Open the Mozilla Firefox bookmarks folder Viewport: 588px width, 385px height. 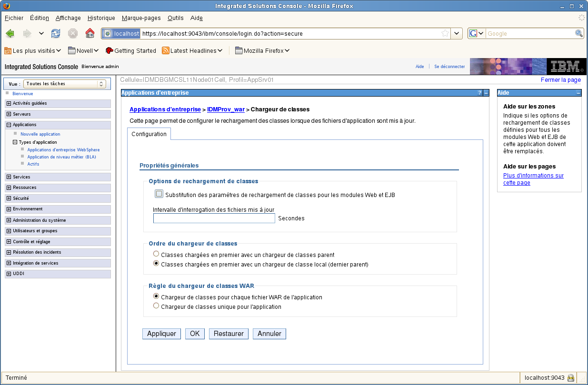pyautogui.click(x=262, y=50)
